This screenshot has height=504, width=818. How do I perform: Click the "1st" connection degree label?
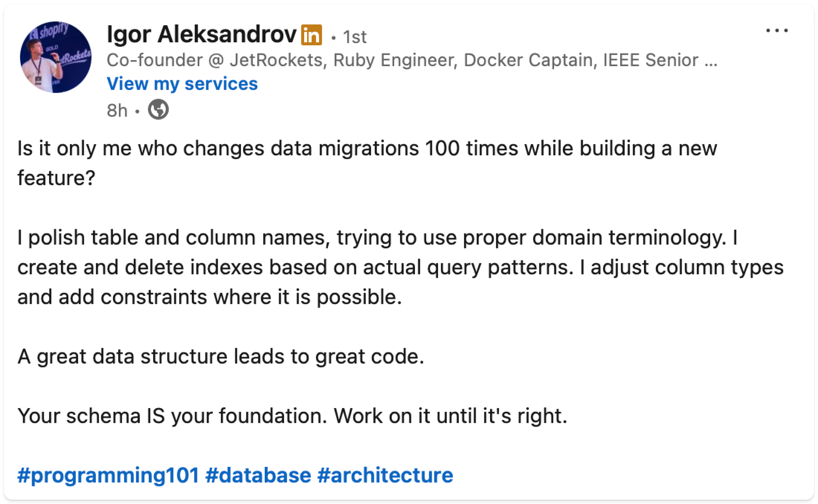tap(354, 37)
